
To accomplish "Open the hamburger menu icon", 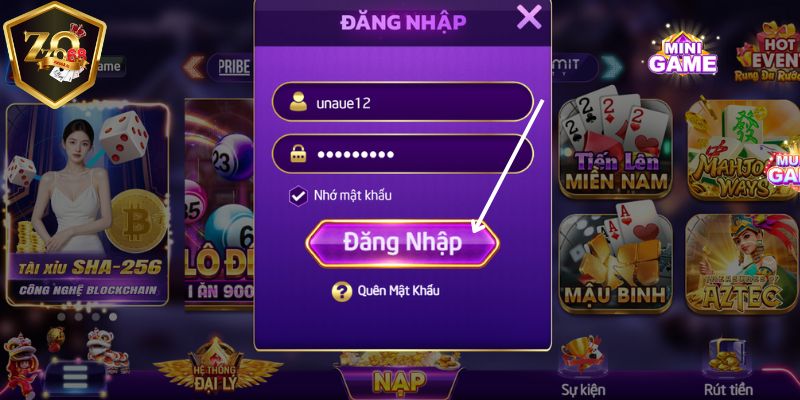I will [74, 379].
